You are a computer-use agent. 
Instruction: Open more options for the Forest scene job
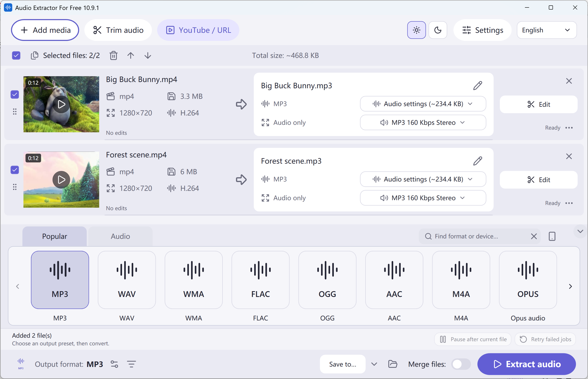click(569, 203)
